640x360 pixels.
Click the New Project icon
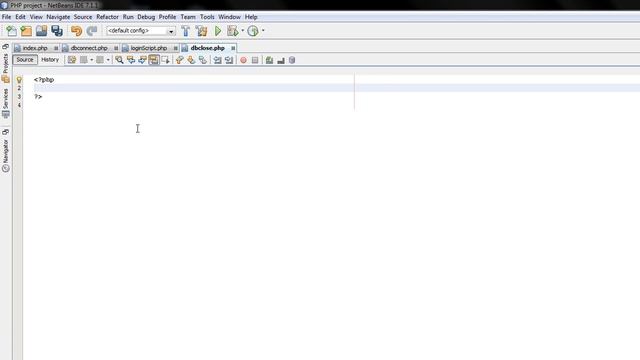[26, 31]
